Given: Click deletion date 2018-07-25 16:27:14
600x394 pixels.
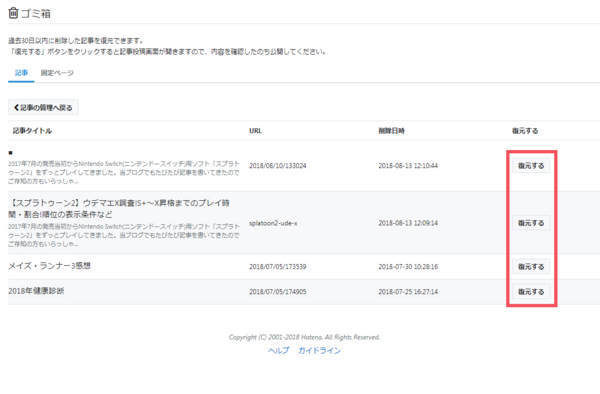Looking at the screenshot, I should coord(408,292).
